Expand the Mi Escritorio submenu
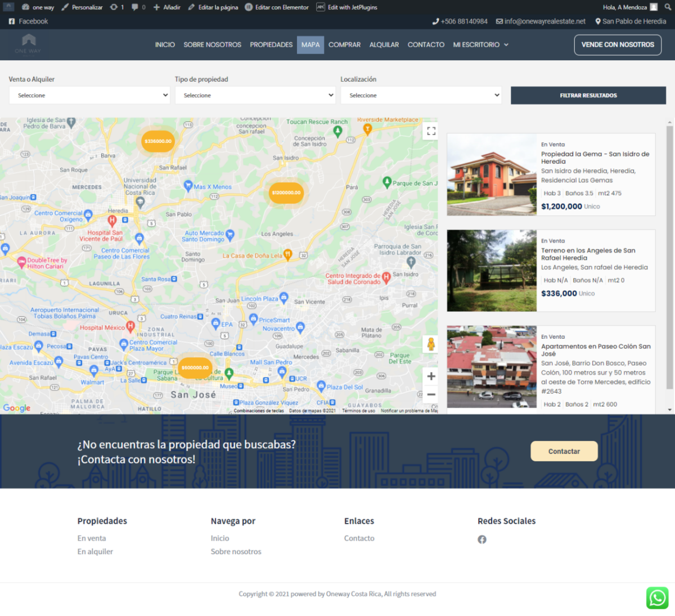Viewport: 675px width, 616px height. pos(506,45)
